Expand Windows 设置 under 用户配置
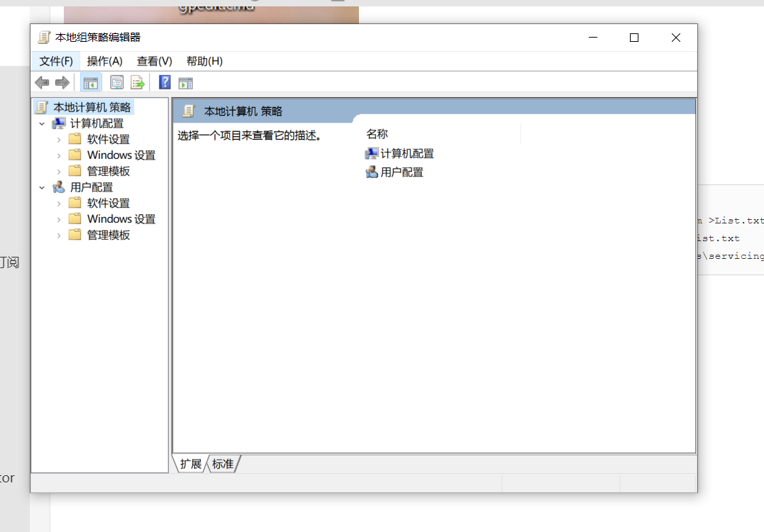The height and width of the screenshot is (532, 764). click(59, 220)
